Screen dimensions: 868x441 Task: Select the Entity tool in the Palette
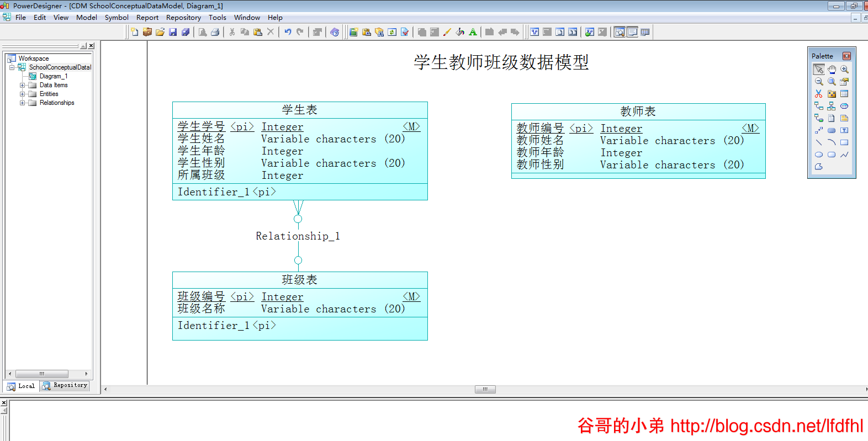click(844, 94)
